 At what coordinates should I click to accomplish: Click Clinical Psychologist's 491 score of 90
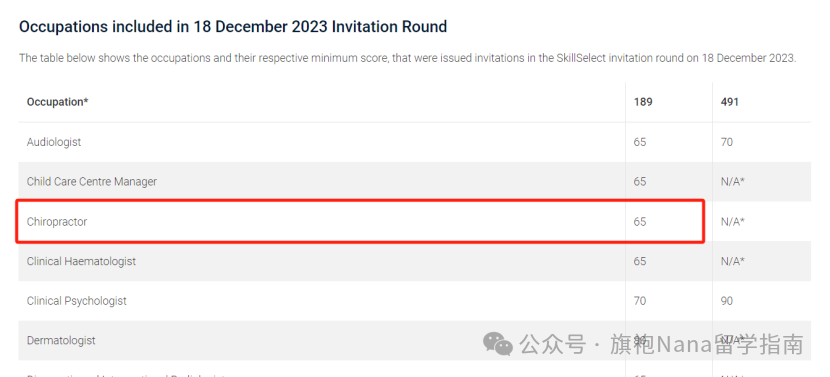(x=726, y=301)
